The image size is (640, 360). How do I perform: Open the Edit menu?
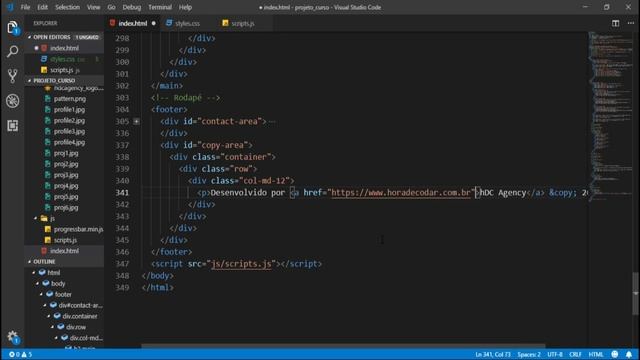(42, 7)
